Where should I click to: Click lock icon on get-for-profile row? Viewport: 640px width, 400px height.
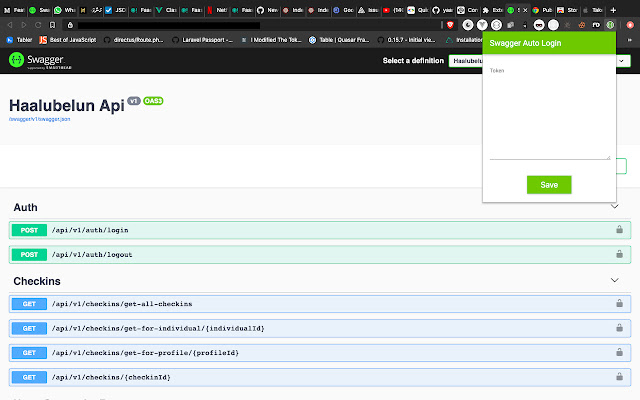pos(619,352)
